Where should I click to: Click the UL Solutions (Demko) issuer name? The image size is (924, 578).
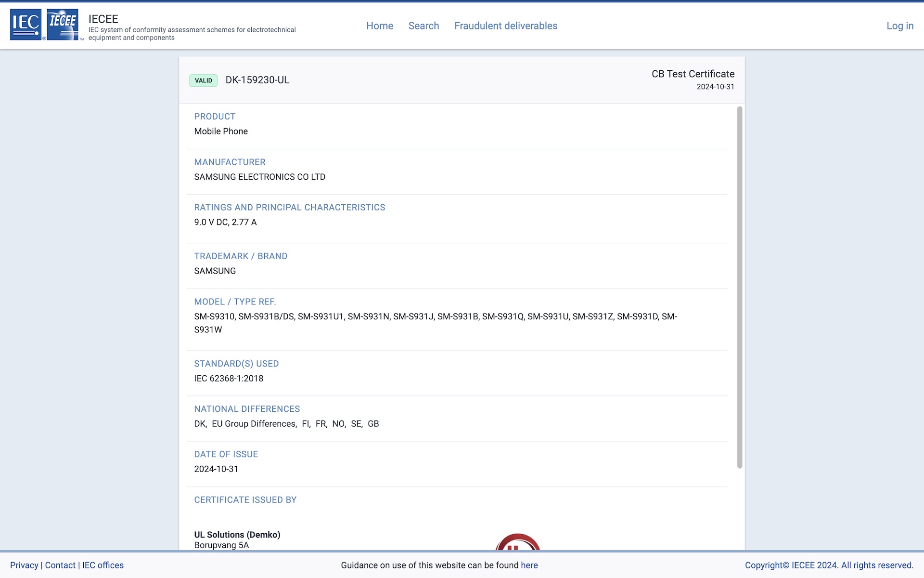coord(237,535)
